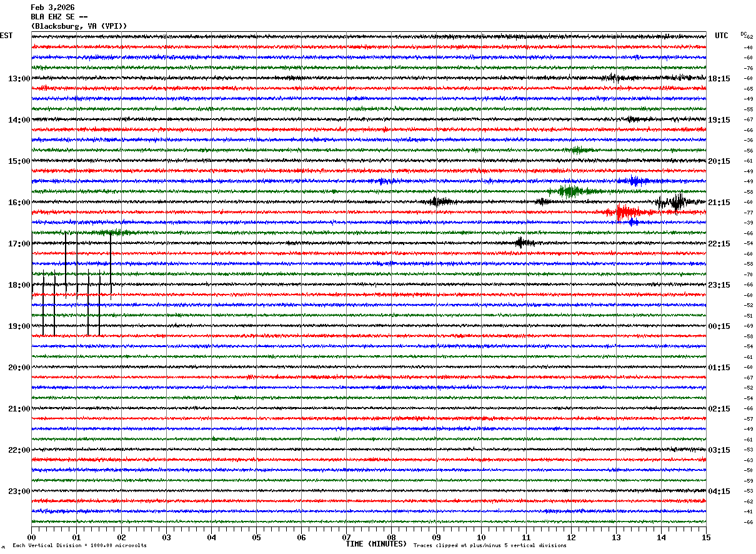756x554 pixels.
Task: Click the 'Traces clipped at plus/minus 5' note
Action: point(490,546)
